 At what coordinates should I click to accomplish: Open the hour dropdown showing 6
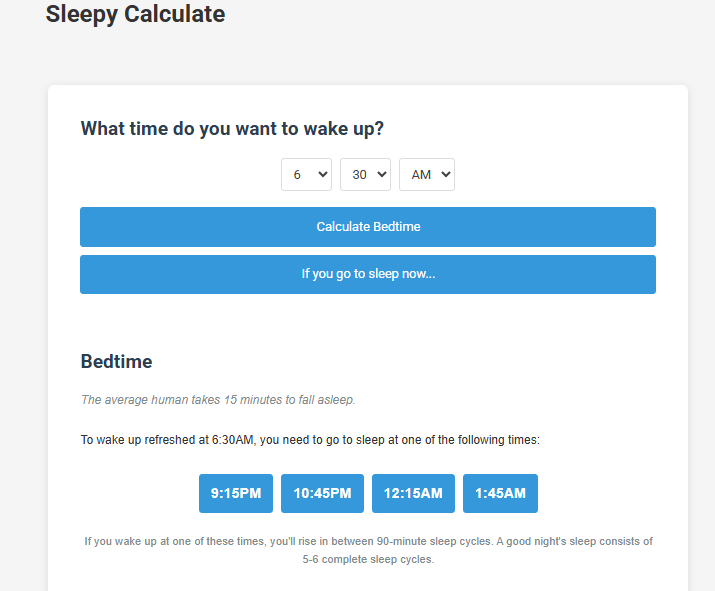pos(305,174)
